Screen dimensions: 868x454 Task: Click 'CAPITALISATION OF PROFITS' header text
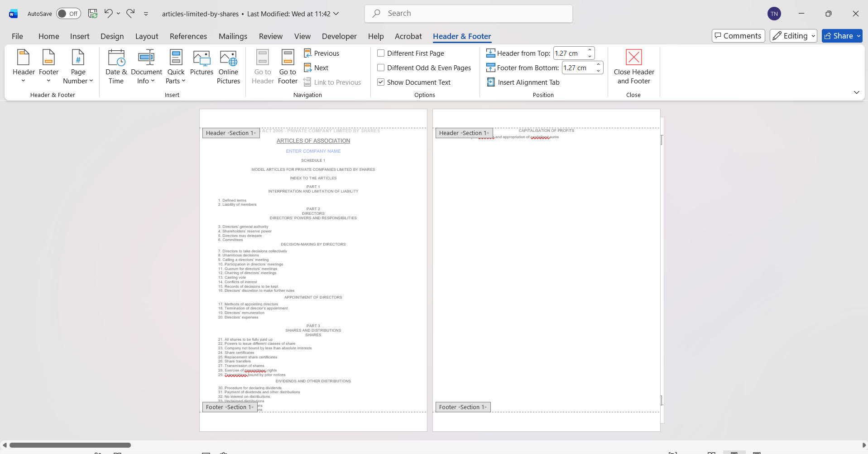546,130
